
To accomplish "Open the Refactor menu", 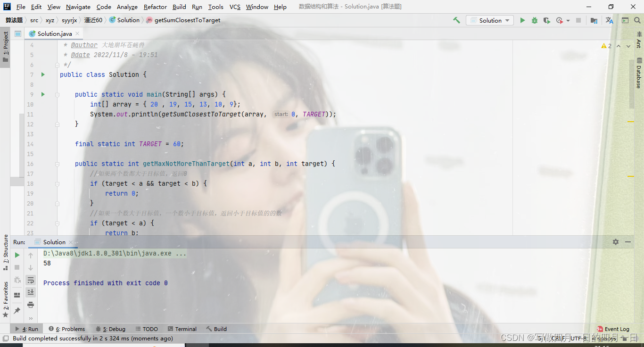I will (155, 7).
